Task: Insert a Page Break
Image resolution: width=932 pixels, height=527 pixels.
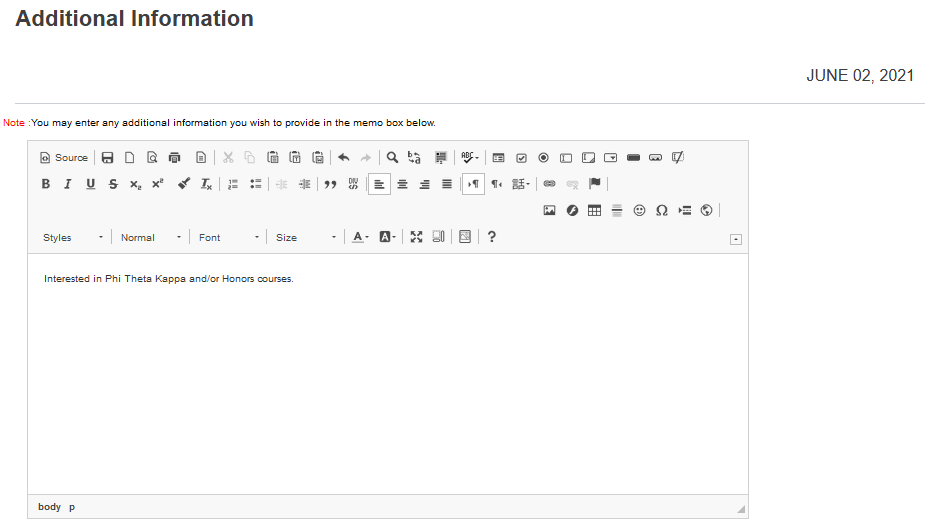Action: tap(684, 210)
